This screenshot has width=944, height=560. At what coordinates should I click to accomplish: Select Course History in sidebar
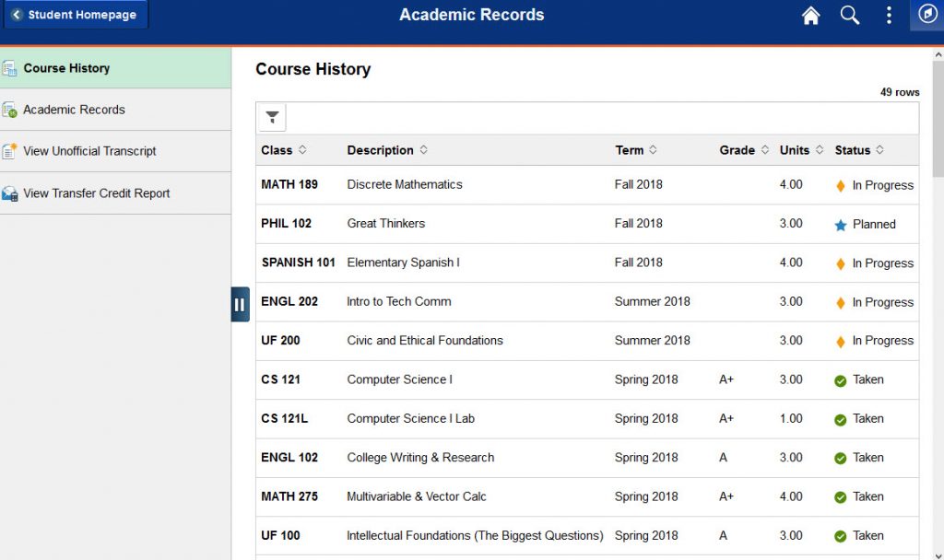(x=115, y=68)
